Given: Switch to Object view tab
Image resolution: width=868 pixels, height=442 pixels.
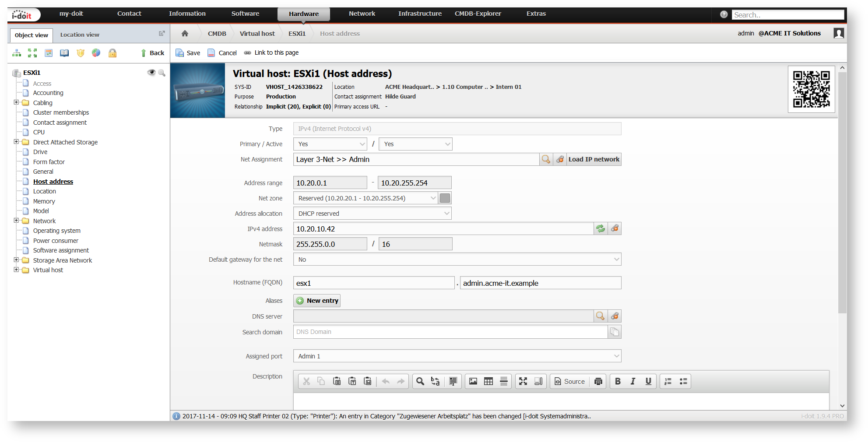Looking at the screenshot, I should pyautogui.click(x=31, y=35).
